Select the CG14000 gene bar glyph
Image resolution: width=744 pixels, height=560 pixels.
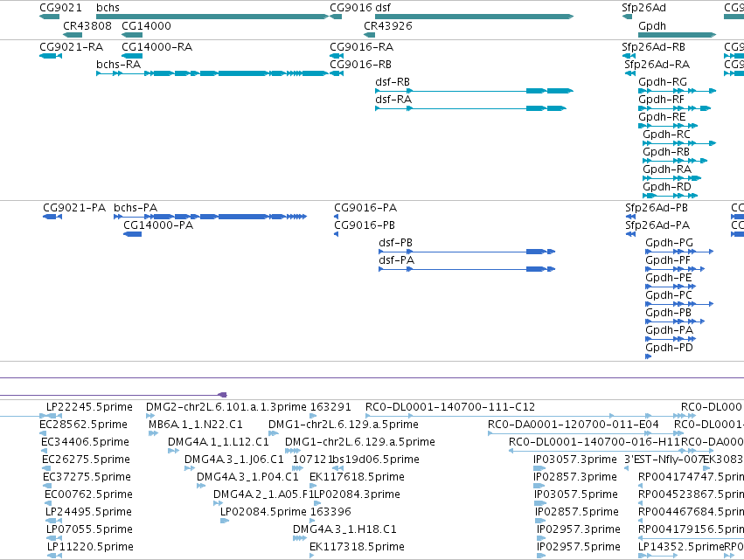tap(132, 35)
